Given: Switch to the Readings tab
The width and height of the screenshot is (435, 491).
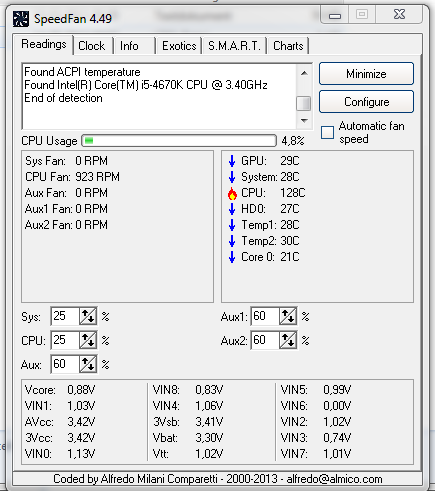Looking at the screenshot, I should pyautogui.click(x=43, y=44).
